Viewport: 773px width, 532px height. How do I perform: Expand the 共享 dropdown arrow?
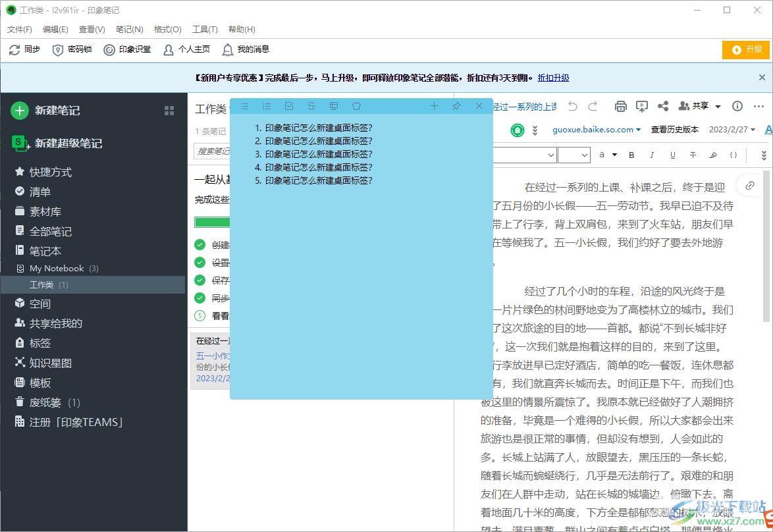tap(718, 107)
